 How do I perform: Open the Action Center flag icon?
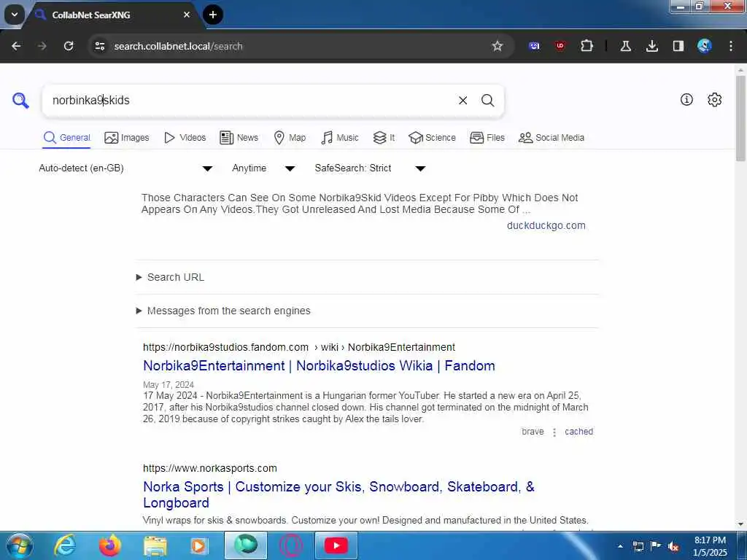click(656, 546)
